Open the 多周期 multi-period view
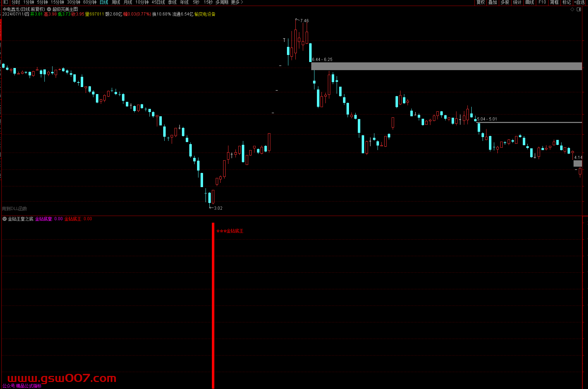The width and height of the screenshot is (588, 389). [222, 2]
